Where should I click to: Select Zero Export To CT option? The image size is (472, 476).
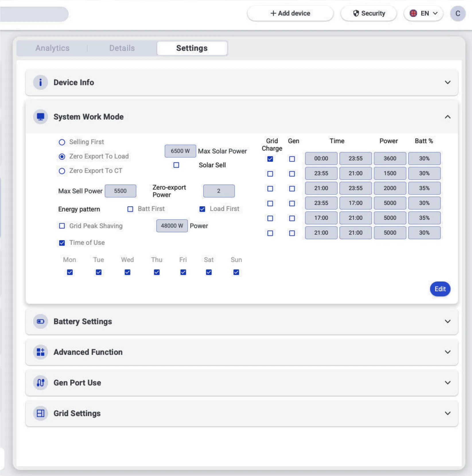pyautogui.click(x=62, y=171)
